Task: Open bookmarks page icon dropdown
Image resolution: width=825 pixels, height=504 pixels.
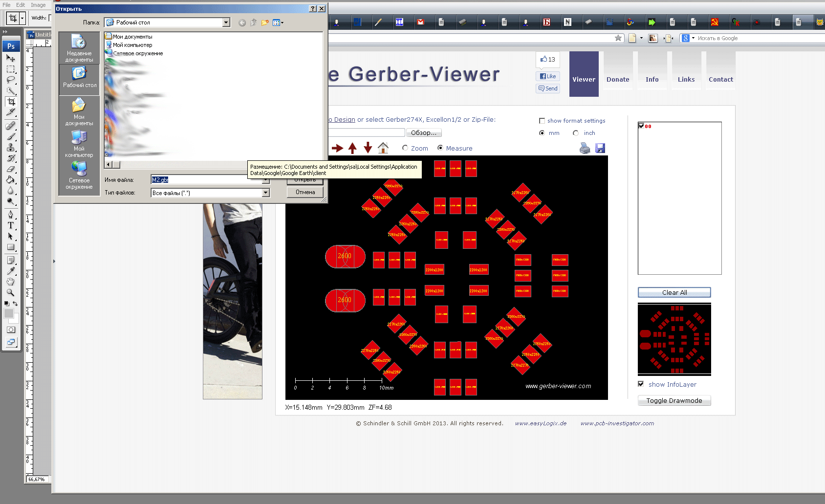Action: point(641,38)
